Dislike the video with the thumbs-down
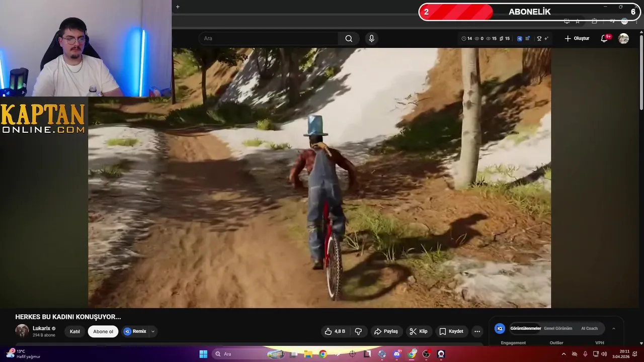The height and width of the screenshot is (362, 644). (x=358, y=331)
